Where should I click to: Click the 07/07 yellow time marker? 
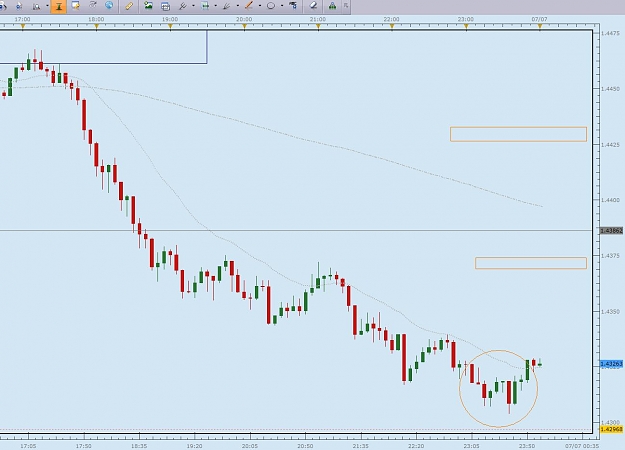pos(540,27)
